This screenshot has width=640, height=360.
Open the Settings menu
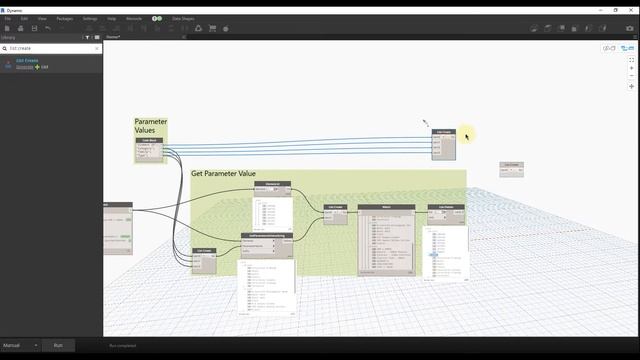(x=90, y=19)
